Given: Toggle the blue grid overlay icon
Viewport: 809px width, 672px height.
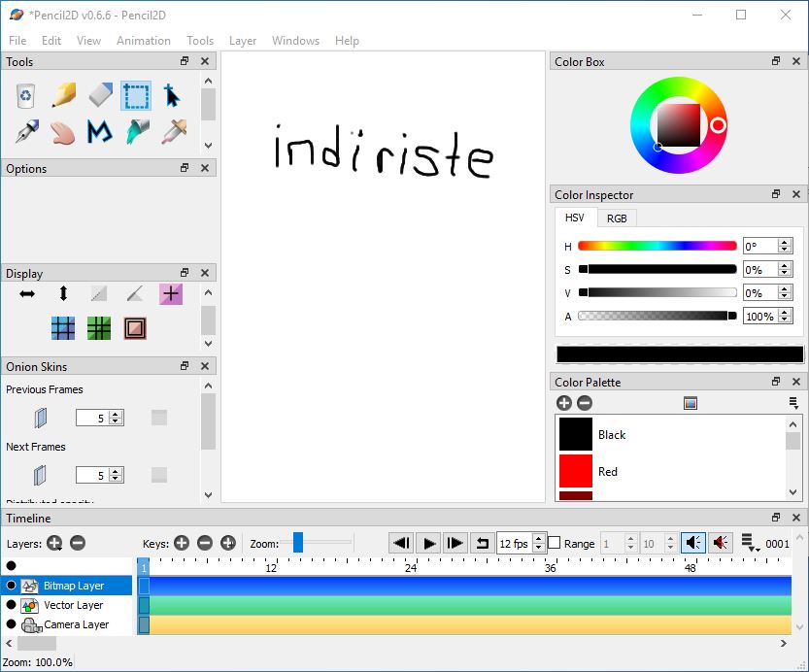Looking at the screenshot, I should pos(63,328).
